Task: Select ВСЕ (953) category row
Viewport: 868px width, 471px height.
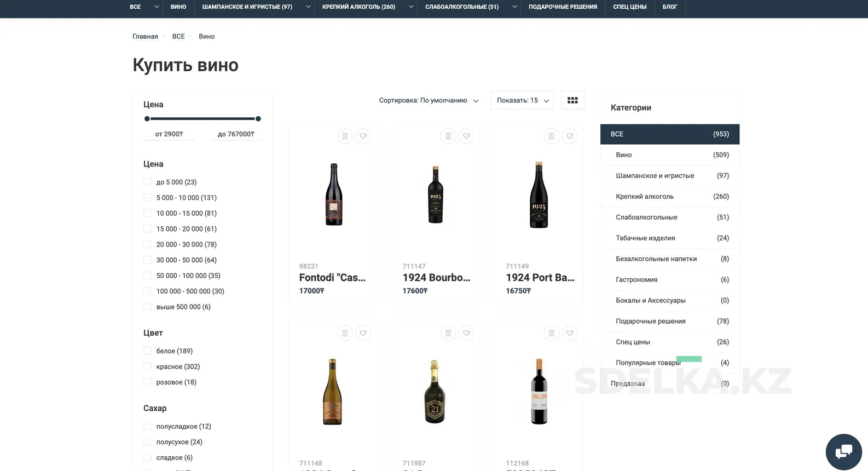Action: pyautogui.click(x=670, y=134)
